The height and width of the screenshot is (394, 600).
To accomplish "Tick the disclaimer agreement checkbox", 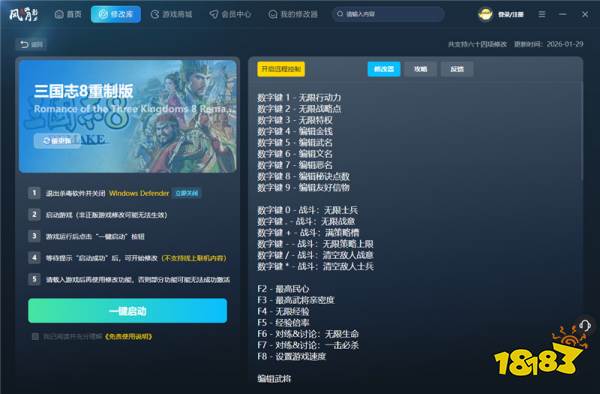I will (x=35, y=337).
